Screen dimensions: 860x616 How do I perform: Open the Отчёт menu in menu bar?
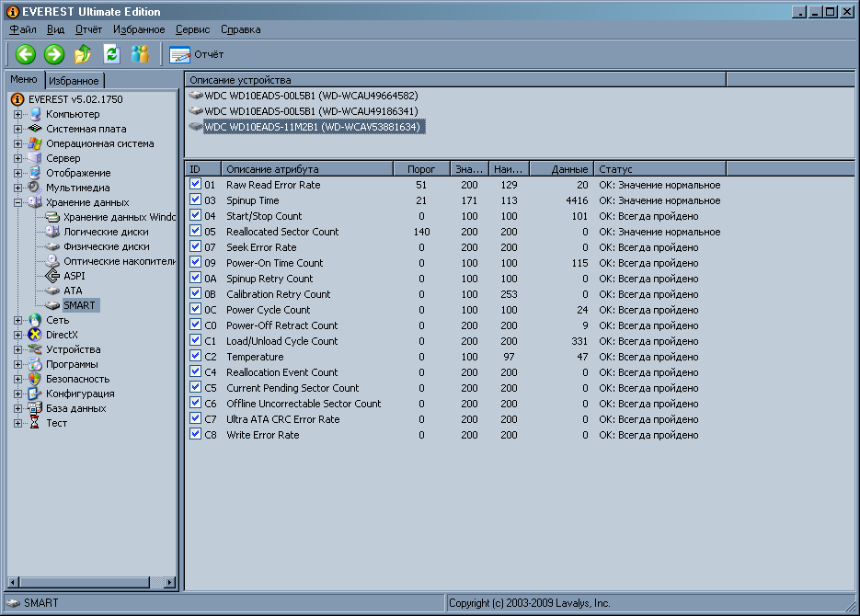[89, 29]
